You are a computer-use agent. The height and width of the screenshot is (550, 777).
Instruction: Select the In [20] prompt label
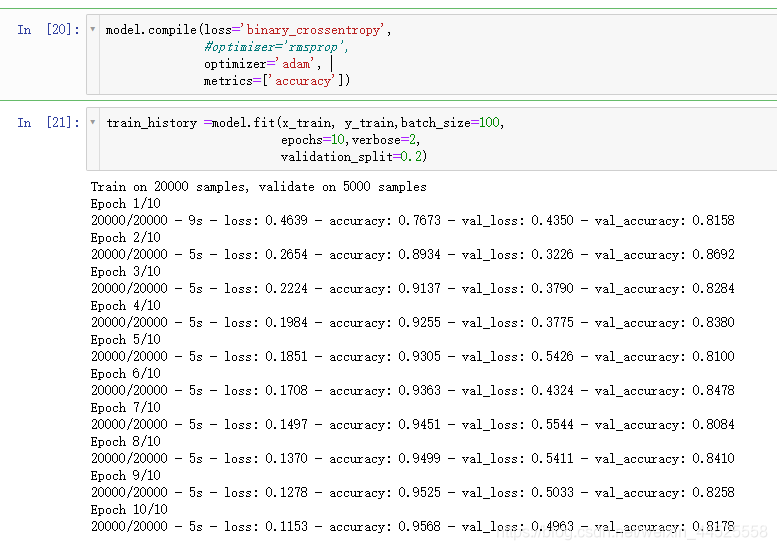[48, 30]
